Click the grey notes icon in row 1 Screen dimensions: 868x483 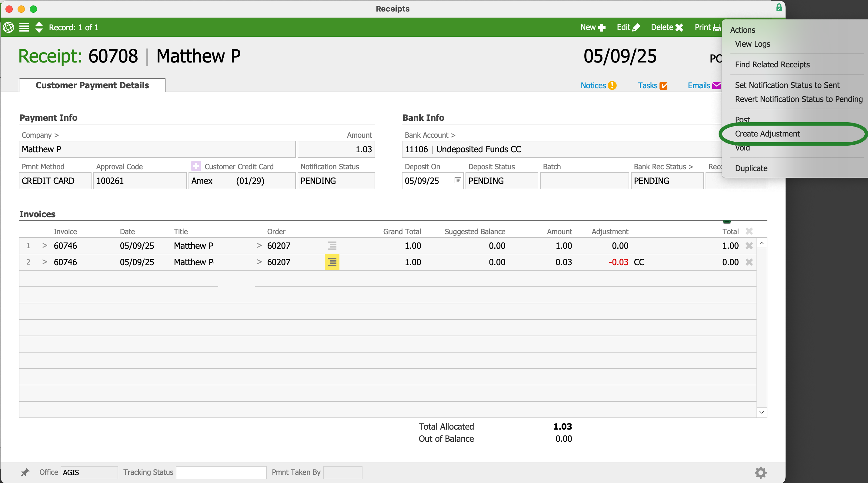(x=332, y=245)
